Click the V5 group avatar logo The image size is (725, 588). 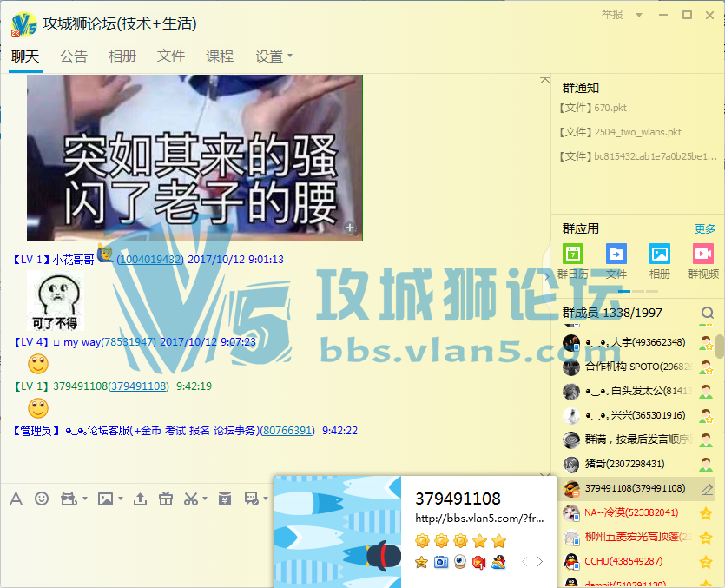23,25
